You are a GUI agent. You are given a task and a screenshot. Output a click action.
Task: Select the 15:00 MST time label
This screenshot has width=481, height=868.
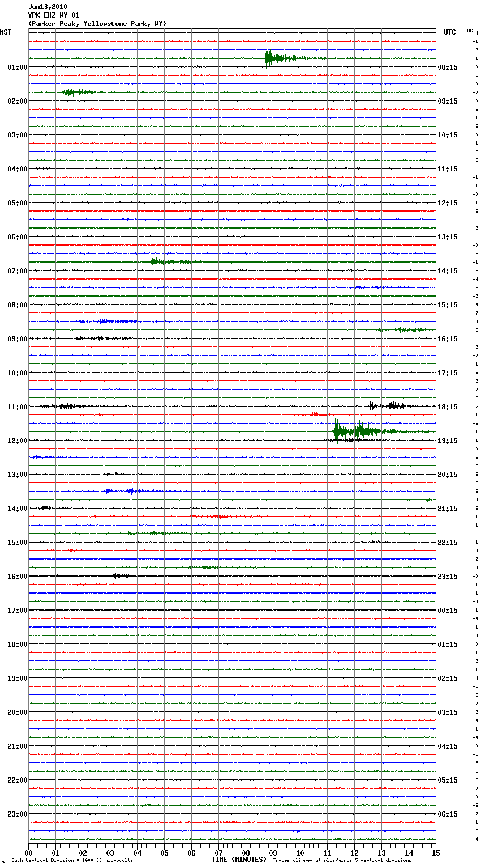tap(17, 543)
